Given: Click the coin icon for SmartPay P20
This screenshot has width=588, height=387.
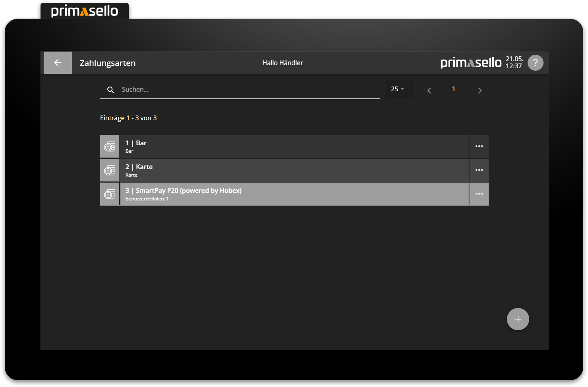Looking at the screenshot, I should point(110,194).
